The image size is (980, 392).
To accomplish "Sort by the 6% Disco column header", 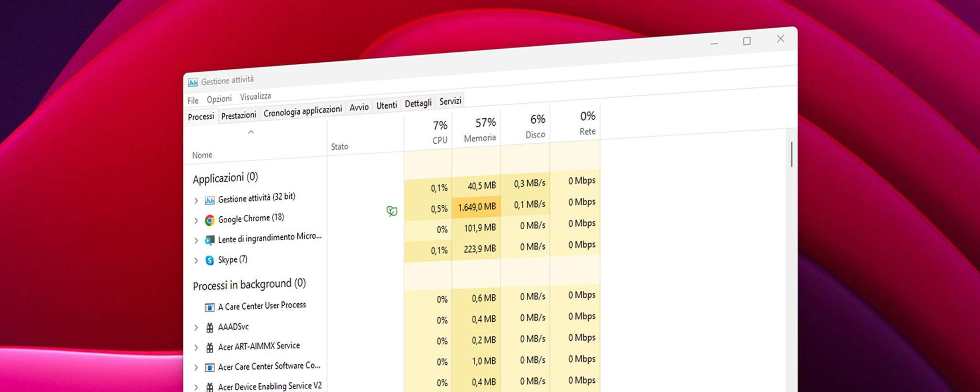I will coord(525,127).
